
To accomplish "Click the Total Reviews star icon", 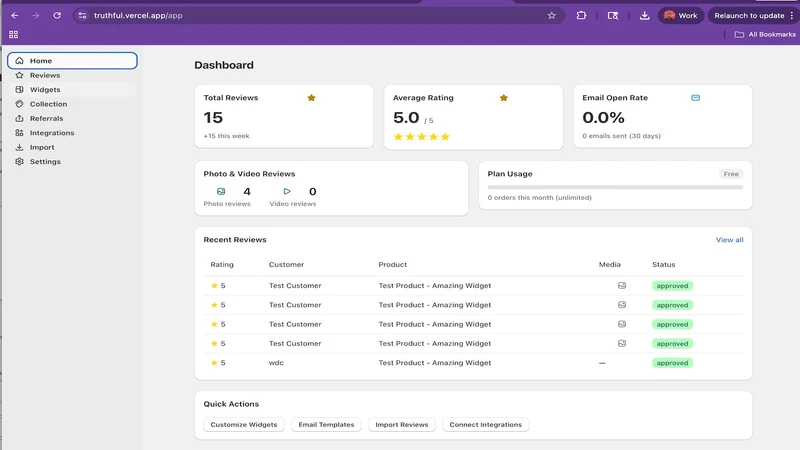I will coord(311,97).
